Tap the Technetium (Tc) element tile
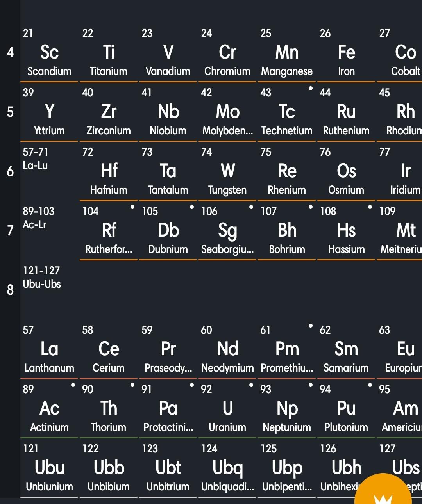The height and width of the screenshot is (504, 422). click(287, 113)
